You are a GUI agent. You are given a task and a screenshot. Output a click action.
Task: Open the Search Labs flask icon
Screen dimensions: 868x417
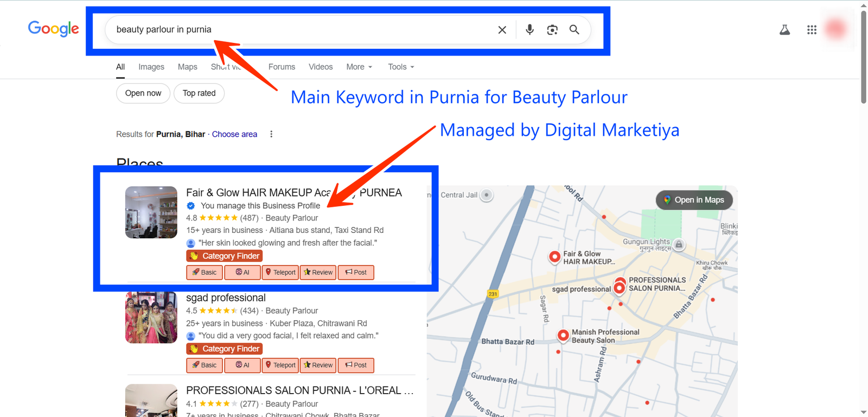tap(784, 30)
